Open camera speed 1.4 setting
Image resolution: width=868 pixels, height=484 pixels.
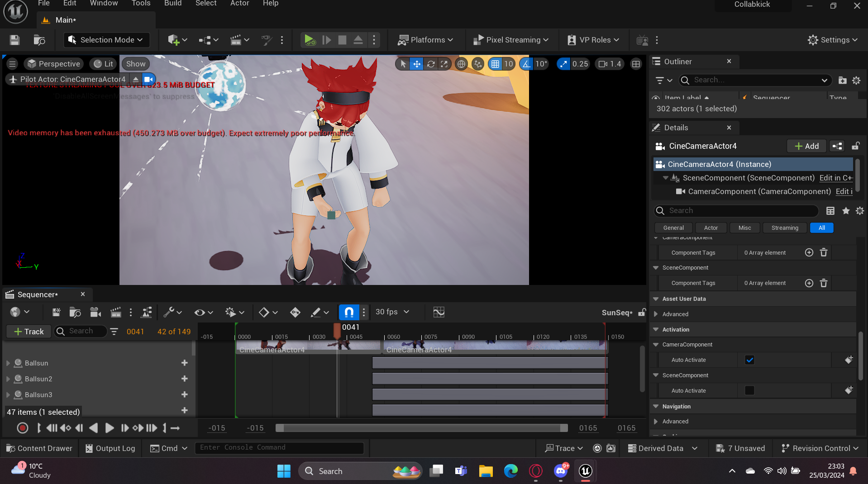coord(610,64)
